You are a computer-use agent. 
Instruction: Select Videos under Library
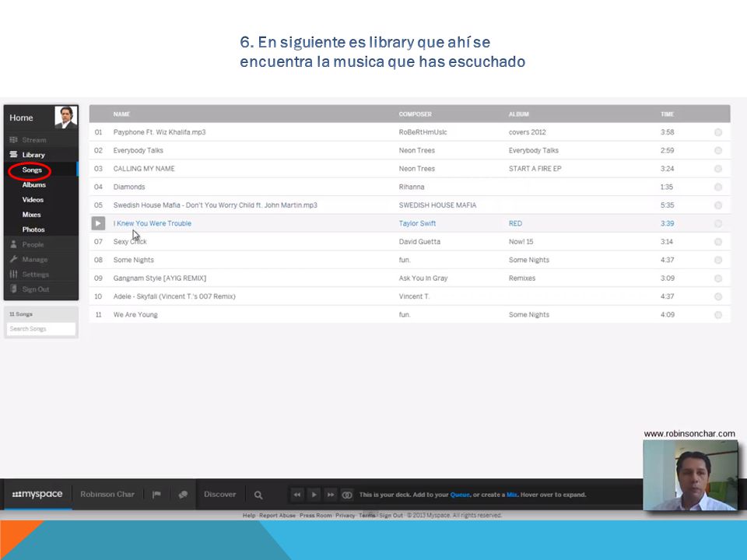click(x=33, y=200)
